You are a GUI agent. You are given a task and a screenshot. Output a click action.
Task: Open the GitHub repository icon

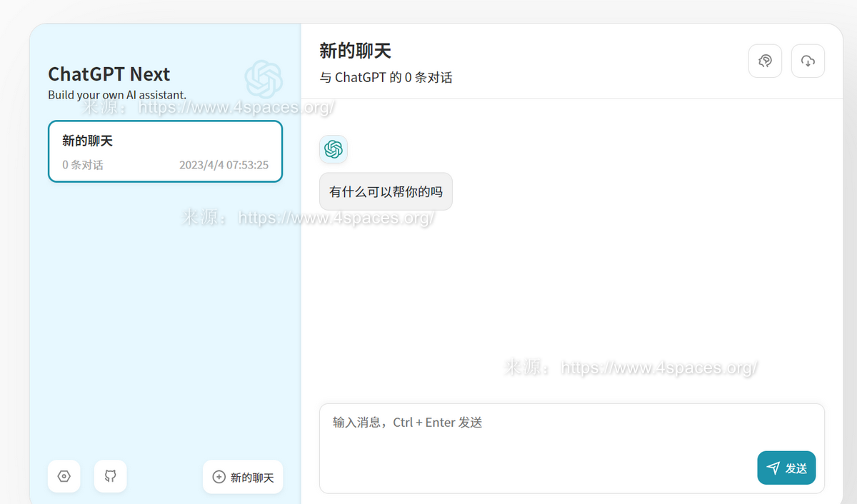[x=111, y=476]
